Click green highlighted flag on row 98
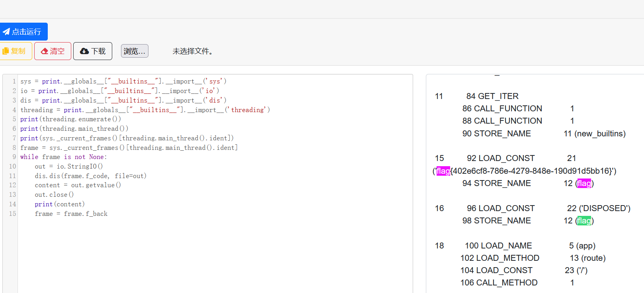Viewport: 644px width, 293px height. point(584,221)
